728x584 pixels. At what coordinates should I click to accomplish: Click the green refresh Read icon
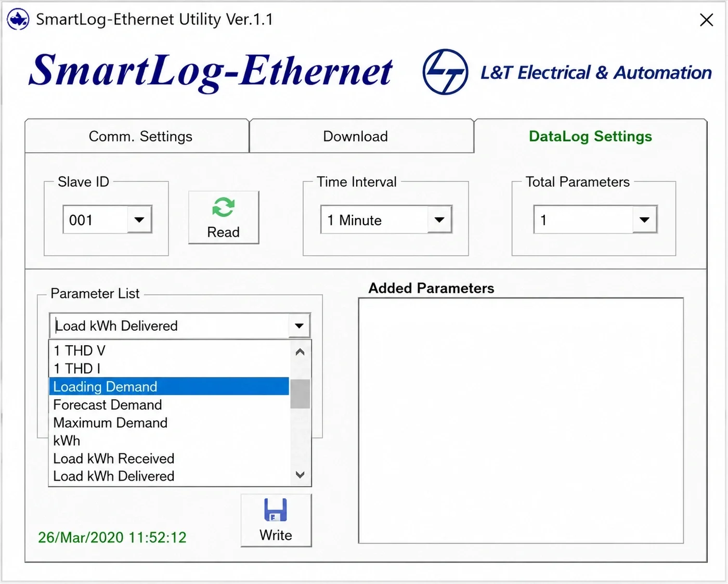click(x=224, y=207)
